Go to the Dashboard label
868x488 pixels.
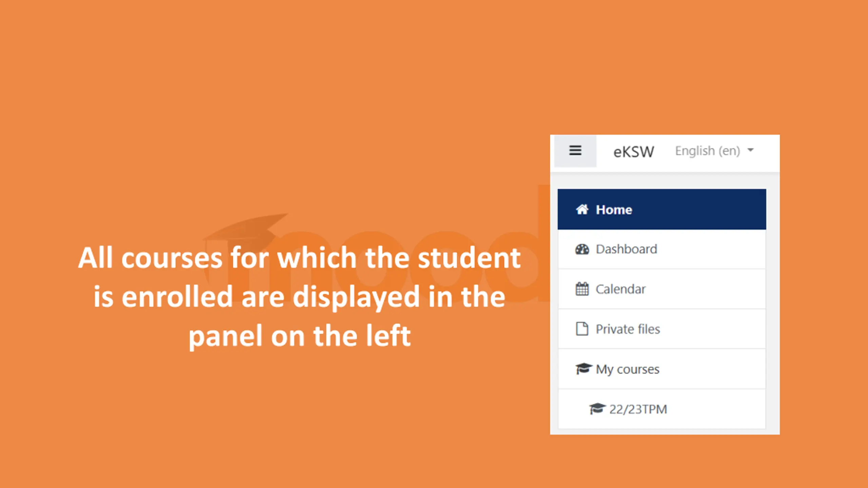coord(626,249)
